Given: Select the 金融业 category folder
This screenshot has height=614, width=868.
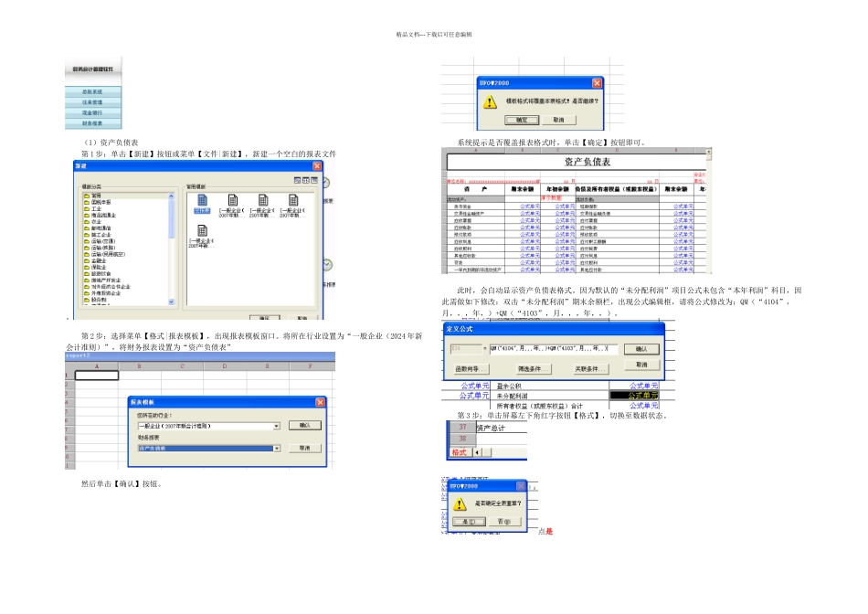Looking at the screenshot, I should pyautogui.click(x=95, y=260).
